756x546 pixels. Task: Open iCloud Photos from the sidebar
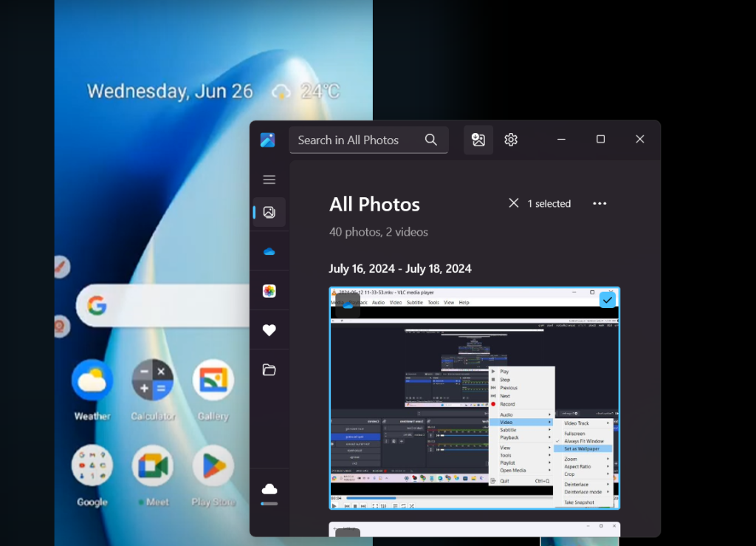pyautogui.click(x=269, y=291)
